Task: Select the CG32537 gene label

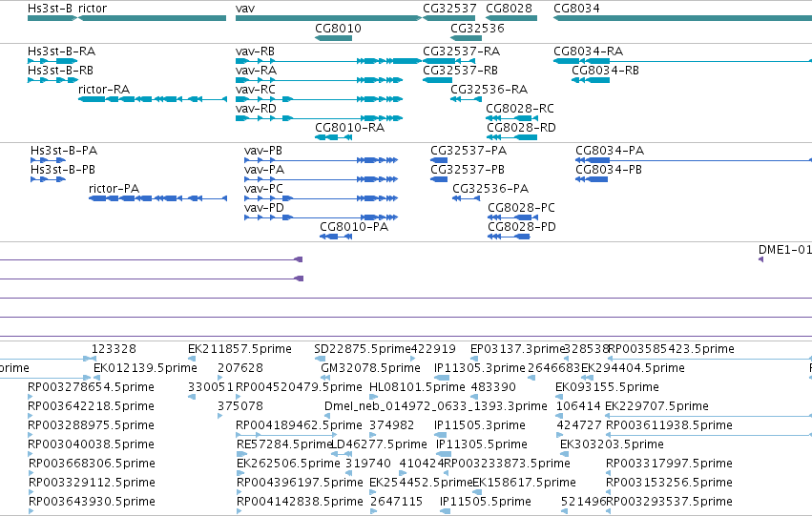Action: point(449,9)
